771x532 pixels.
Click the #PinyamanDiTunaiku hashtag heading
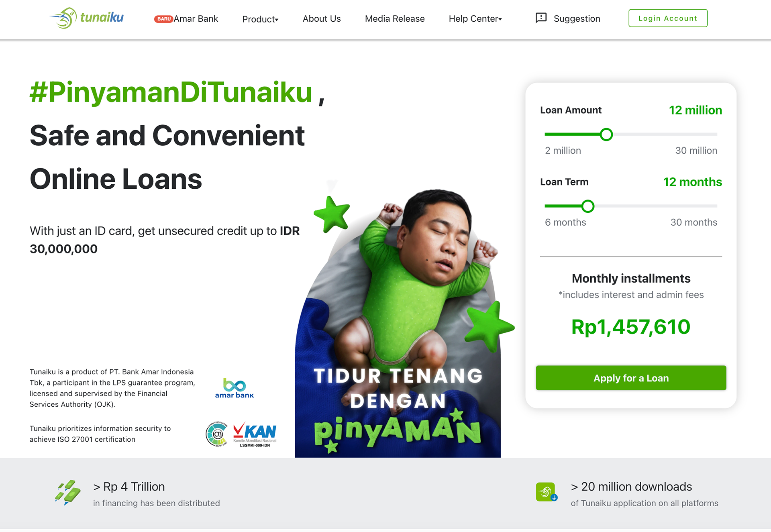(x=171, y=92)
